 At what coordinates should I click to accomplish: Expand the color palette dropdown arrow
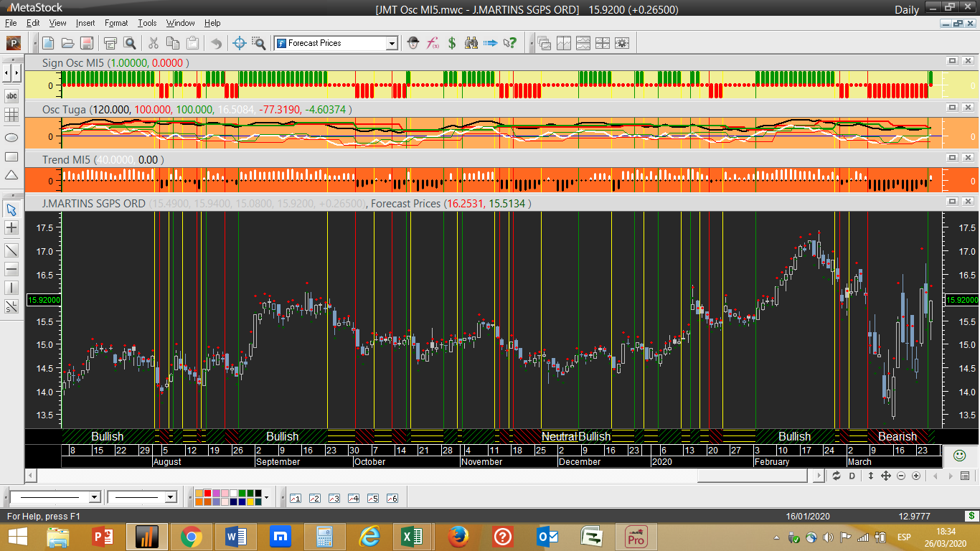coord(266,497)
